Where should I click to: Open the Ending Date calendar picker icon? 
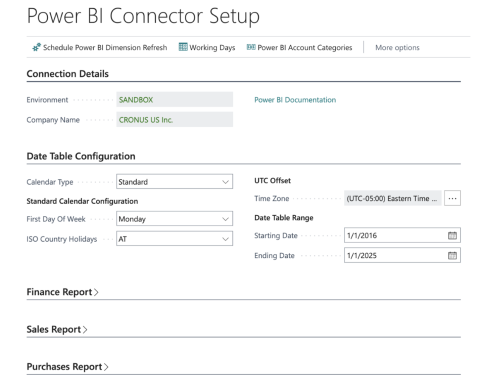coord(452,256)
